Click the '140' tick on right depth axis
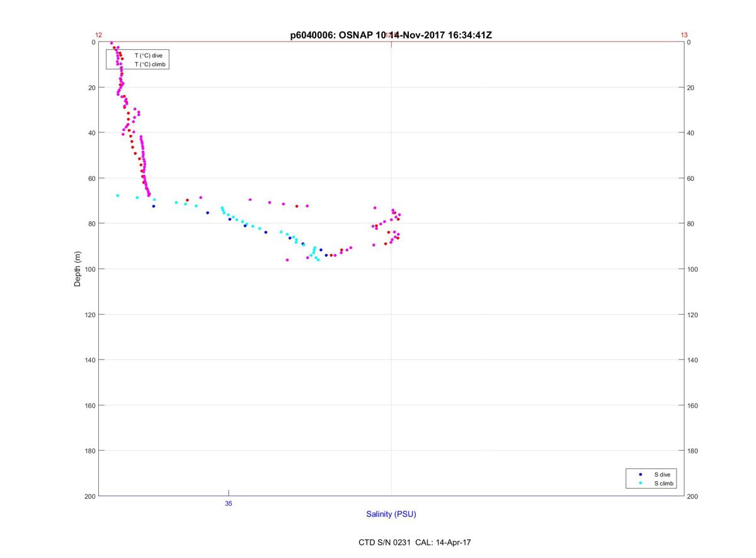The image size is (756, 558). click(693, 360)
